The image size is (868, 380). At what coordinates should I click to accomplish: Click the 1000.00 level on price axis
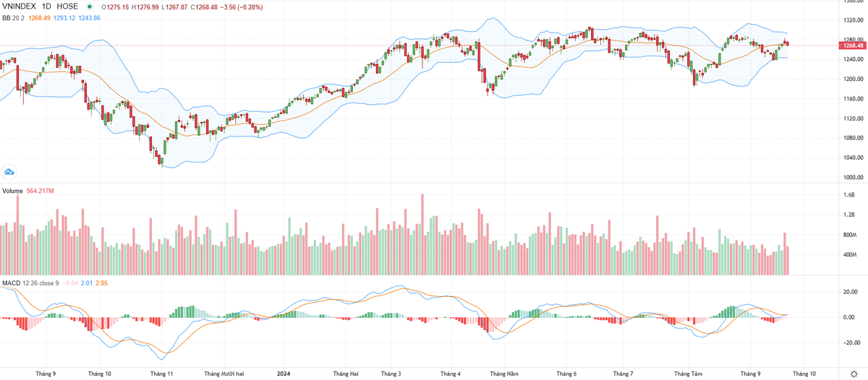click(854, 178)
